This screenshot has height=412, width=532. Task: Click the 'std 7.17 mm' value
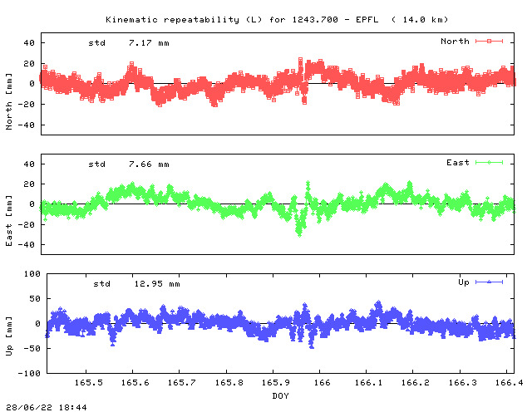tap(129, 43)
